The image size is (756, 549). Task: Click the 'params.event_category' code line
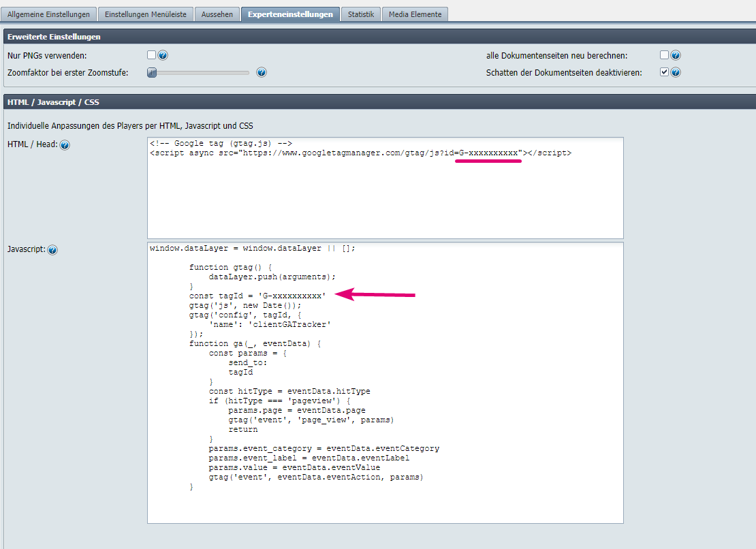(324, 448)
